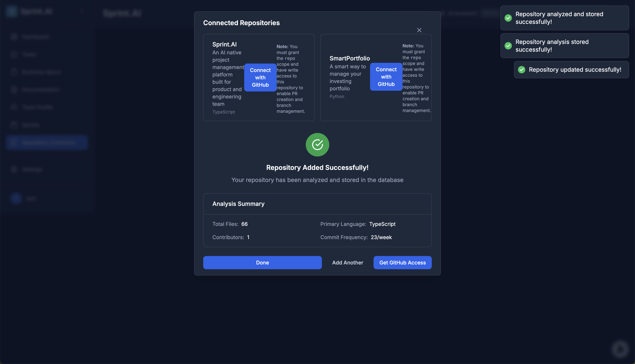The width and height of the screenshot is (635, 364).
Task: Choose Add Another repository
Action: tap(347, 262)
